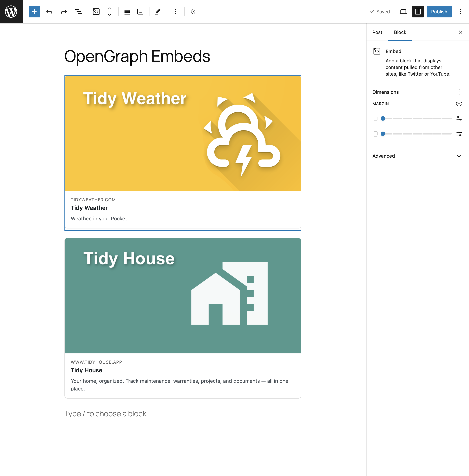
Task: Toggle linked margin sides with the link icon
Action: pyautogui.click(x=459, y=104)
